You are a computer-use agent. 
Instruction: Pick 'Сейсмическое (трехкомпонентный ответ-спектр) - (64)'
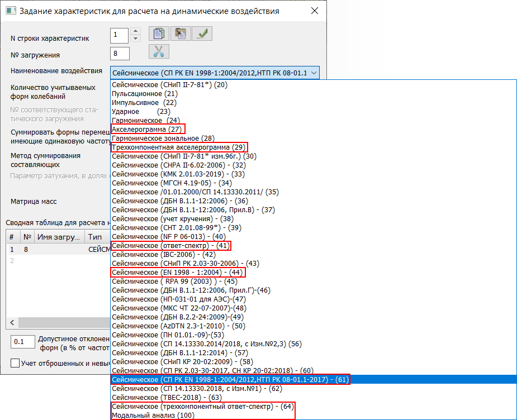(202, 406)
